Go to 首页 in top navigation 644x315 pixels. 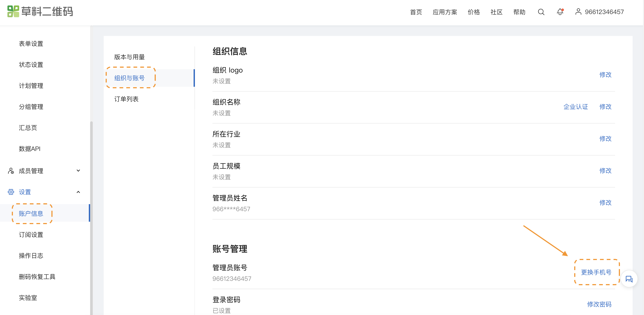pos(416,12)
